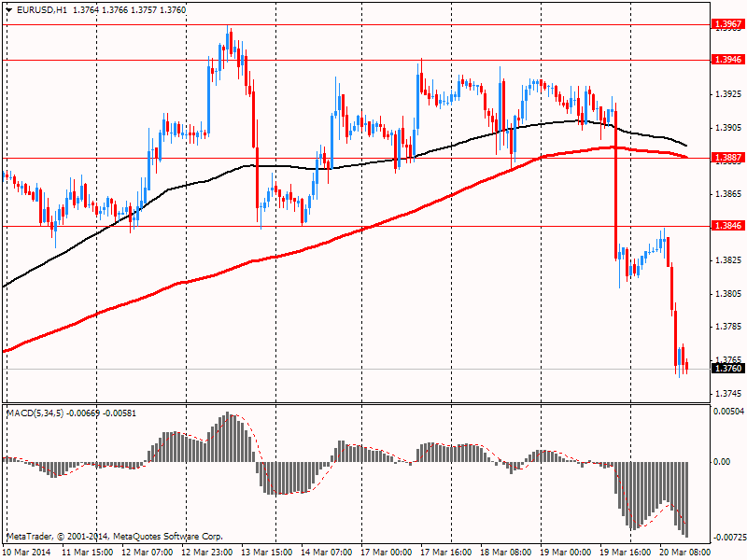747x560 pixels.
Task: Click the 0.00504 MACD scale value
Action: 728,411
